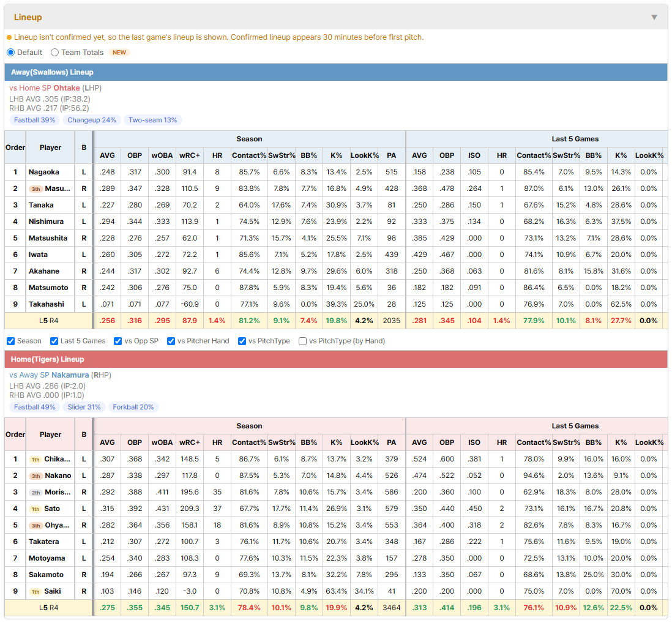Toggle the vs Opp SP checkbox
The width and height of the screenshot is (672, 623).
(118, 341)
